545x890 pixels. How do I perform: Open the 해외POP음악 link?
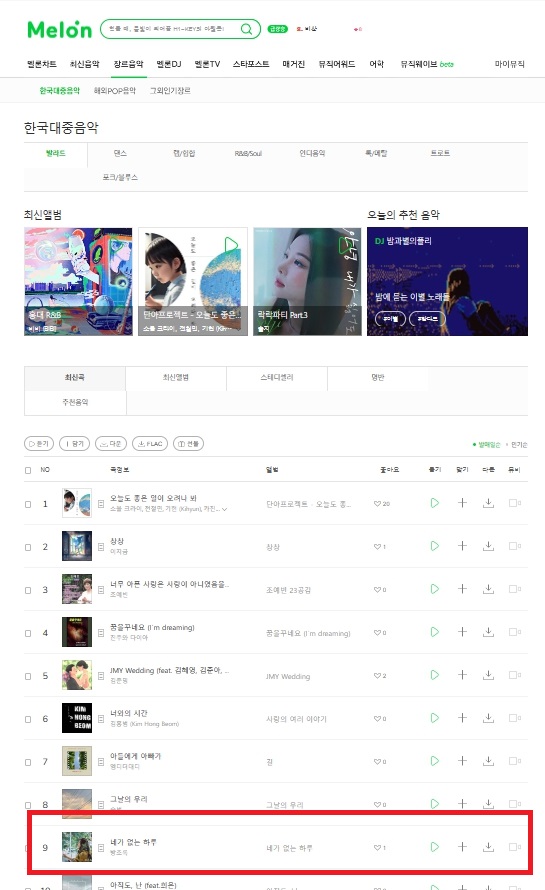(115, 91)
